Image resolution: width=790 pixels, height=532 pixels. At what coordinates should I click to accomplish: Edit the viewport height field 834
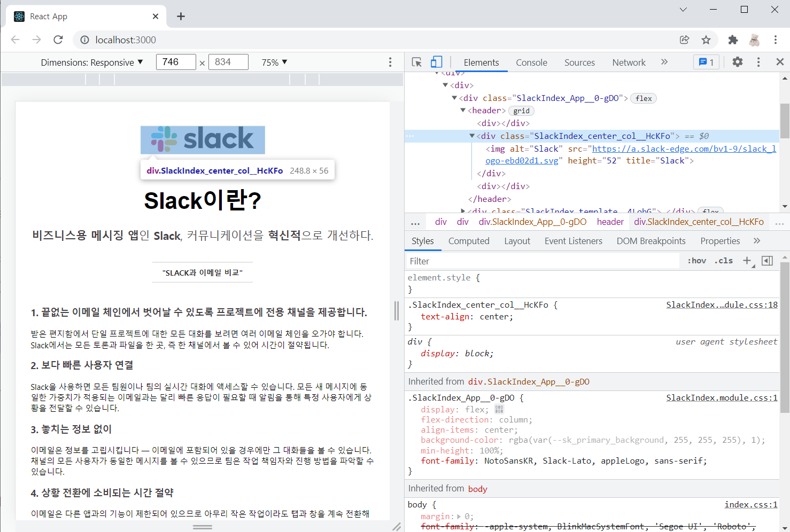click(x=228, y=62)
